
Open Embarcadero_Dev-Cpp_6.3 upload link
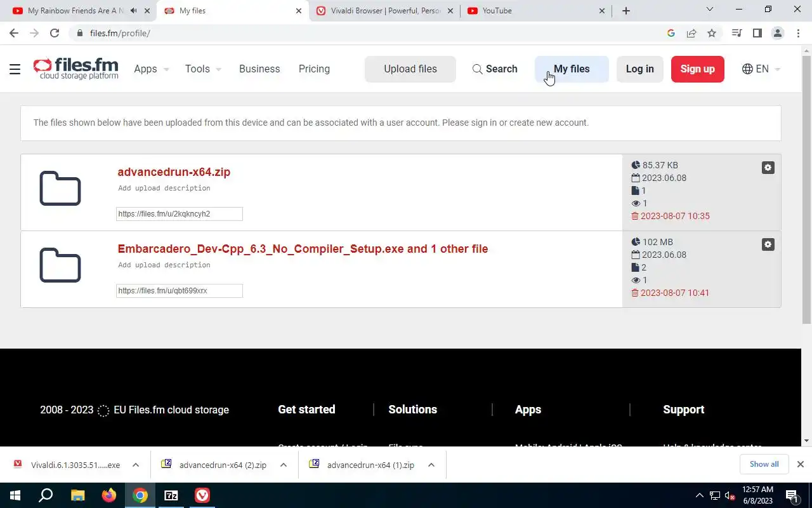click(303, 249)
